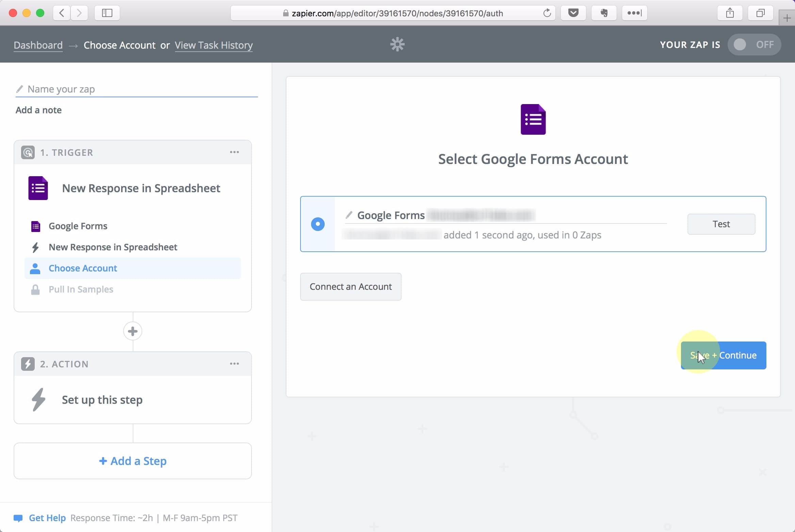Click the Name your zap input field
Image resolution: width=795 pixels, height=532 pixels.
pyautogui.click(x=137, y=89)
